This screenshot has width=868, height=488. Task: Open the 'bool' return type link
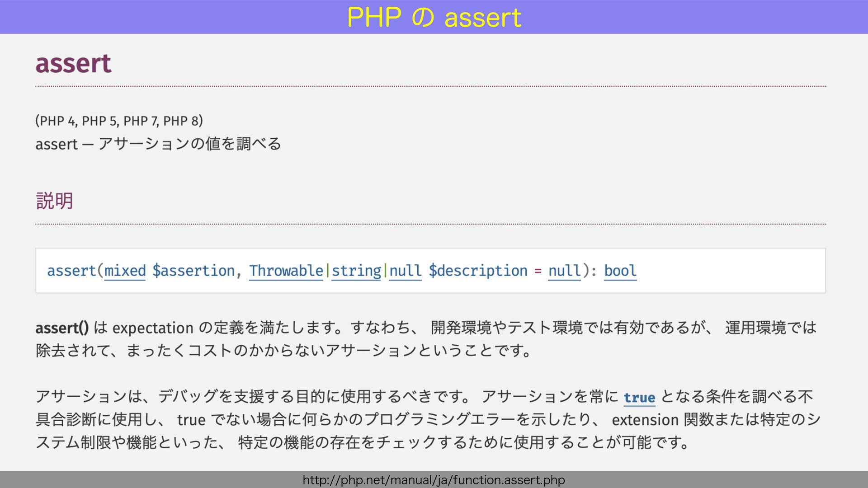pyautogui.click(x=620, y=271)
